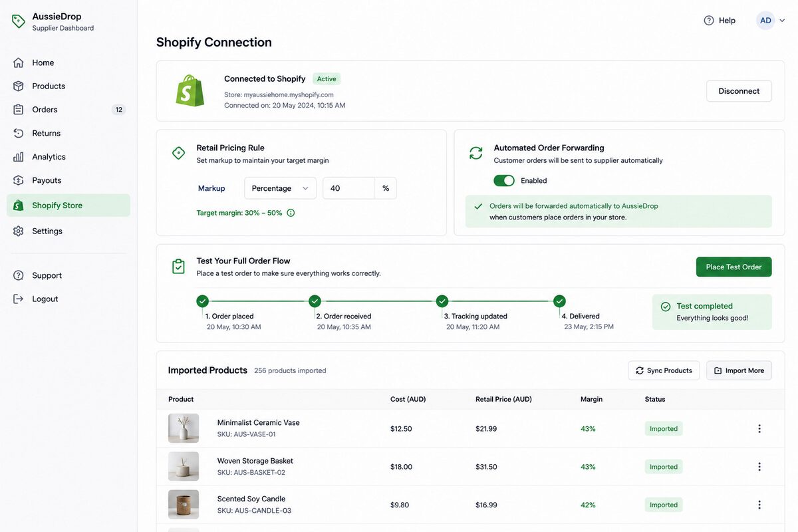Click the SKU: AUS-CANDLE-03 text
This screenshot has width=798, height=532.
point(254,511)
